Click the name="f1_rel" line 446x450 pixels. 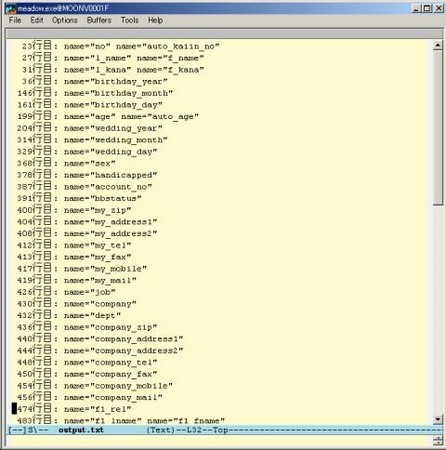point(74,409)
